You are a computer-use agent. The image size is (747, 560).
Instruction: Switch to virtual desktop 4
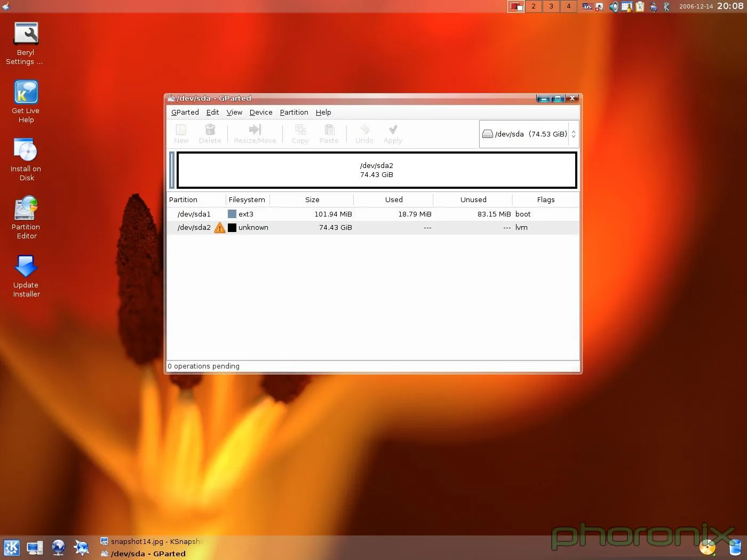[x=568, y=6]
